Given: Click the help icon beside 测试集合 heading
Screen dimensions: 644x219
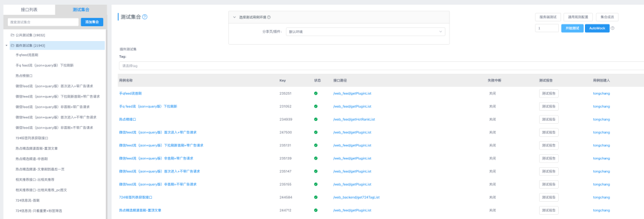Looking at the screenshot, I should [x=145, y=17].
